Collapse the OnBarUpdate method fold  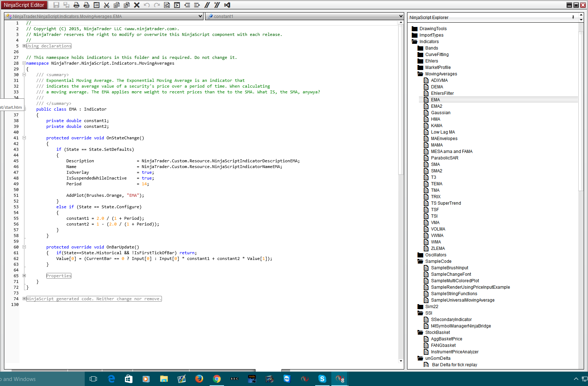pyautogui.click(x=24, y=247)
